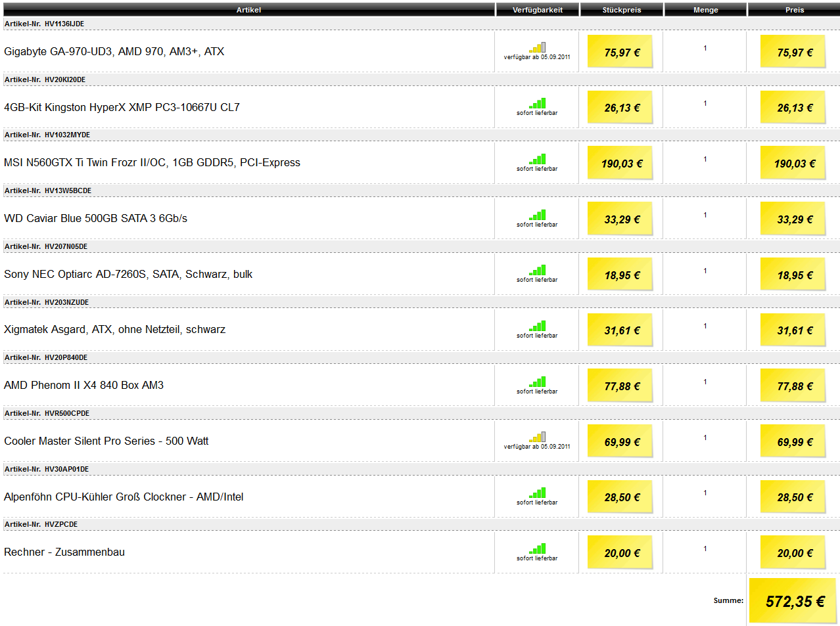Click the Menge column header

click(x=706, y=10)
